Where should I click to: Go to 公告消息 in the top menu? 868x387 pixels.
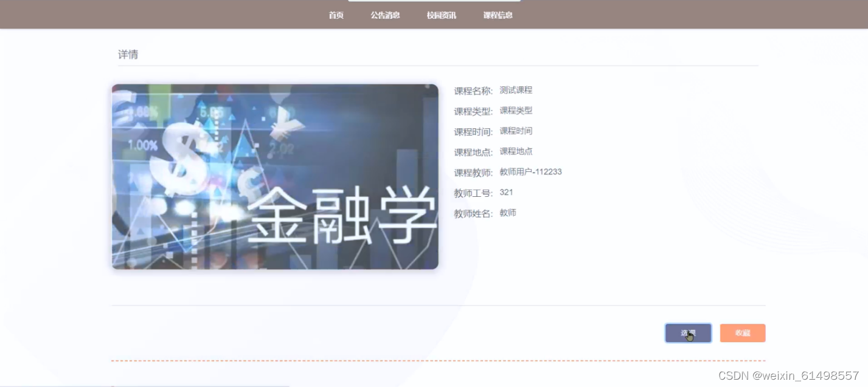pos(385,15)
